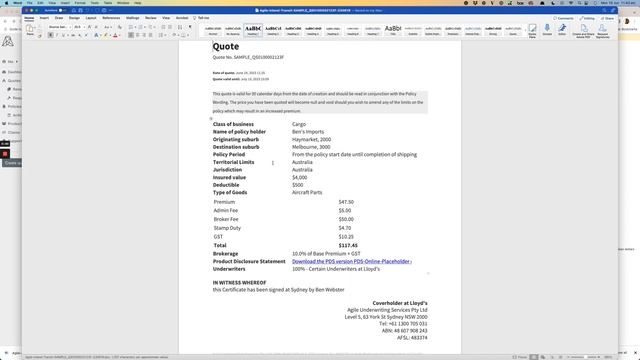This screenshot has width=640, height=360.
Task: Align text left
Action: [x=131, y=35]
